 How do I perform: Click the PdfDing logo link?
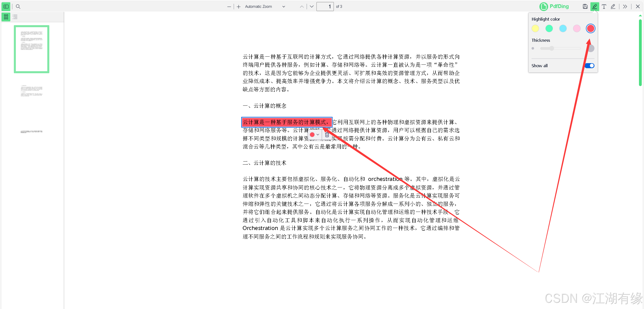point(554,6)
